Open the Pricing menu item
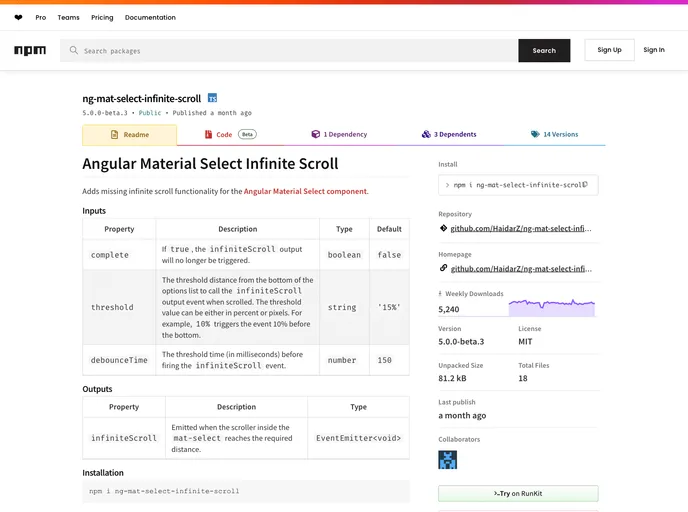This screenshot has height=512, width=688. (102, 18)
